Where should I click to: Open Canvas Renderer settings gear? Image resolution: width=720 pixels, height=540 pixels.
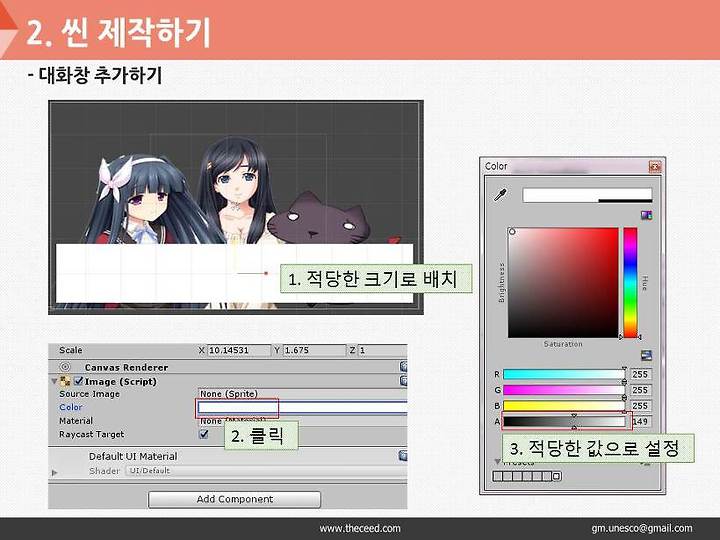(403, 366)
